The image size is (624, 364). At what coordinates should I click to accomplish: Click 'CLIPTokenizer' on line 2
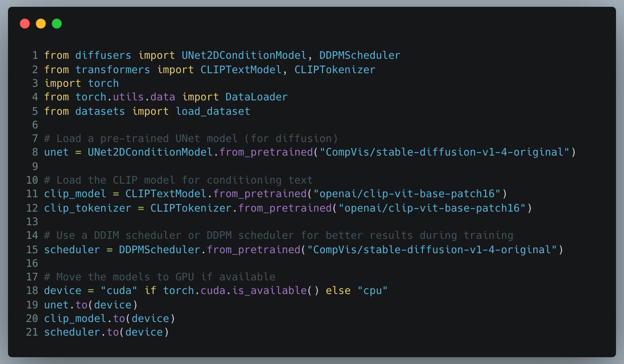[x=335, y=70]
